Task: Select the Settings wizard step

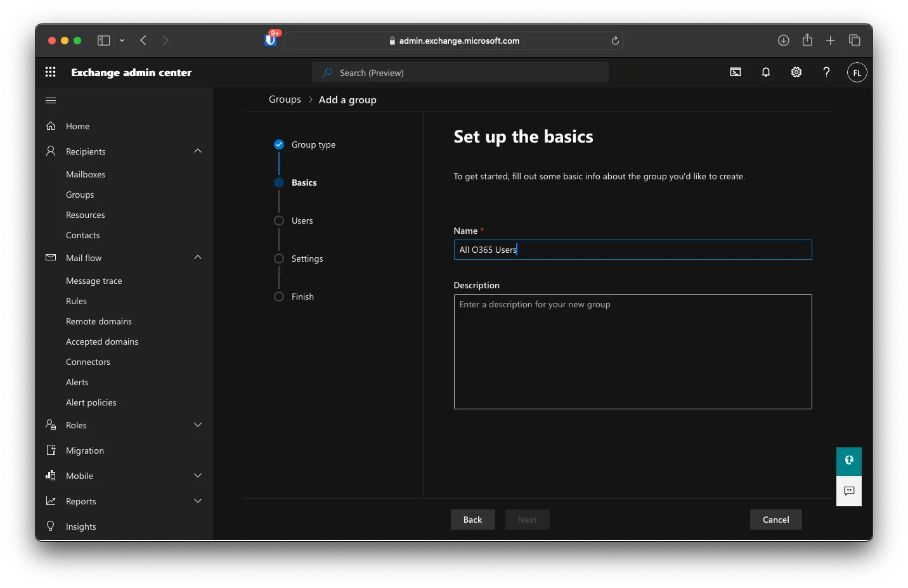Action: [x=299, y=259]
